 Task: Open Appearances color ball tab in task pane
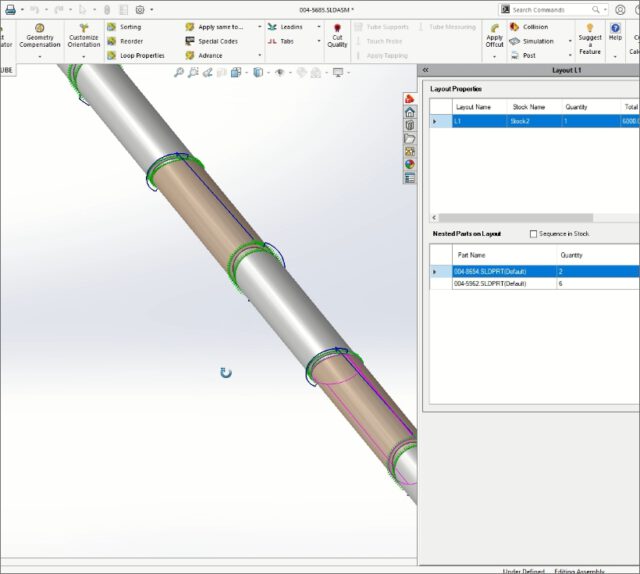pyautogui.click(x=410, y=165)
